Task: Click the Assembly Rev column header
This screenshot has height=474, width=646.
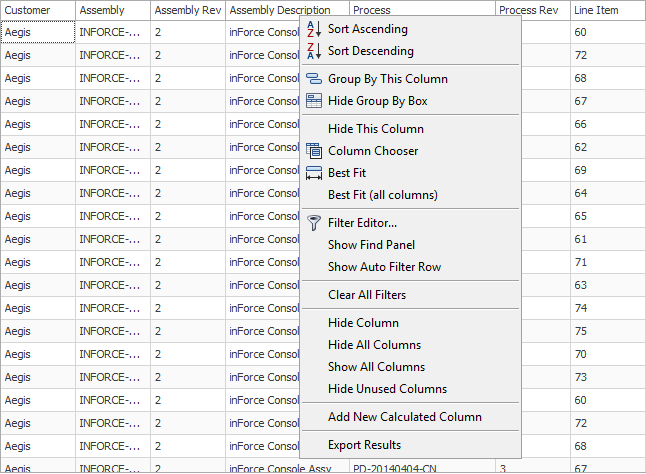Action: (188, 10)
